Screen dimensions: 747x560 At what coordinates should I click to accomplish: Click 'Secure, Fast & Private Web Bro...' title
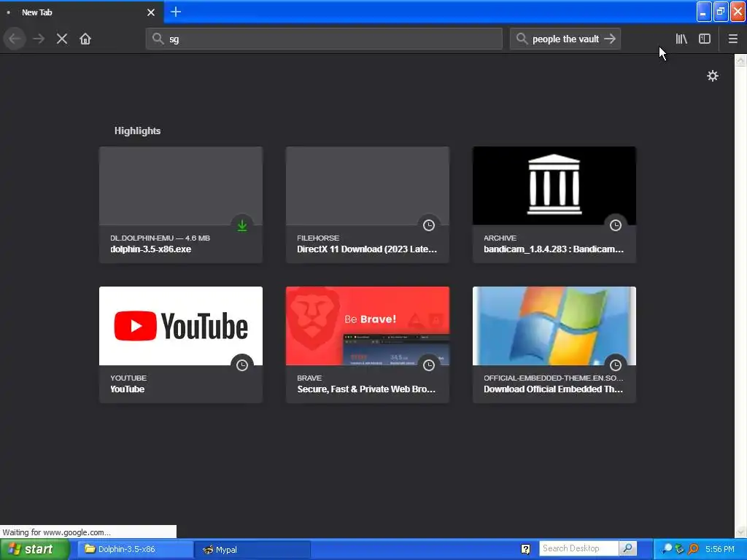click(x=366, y=389)
